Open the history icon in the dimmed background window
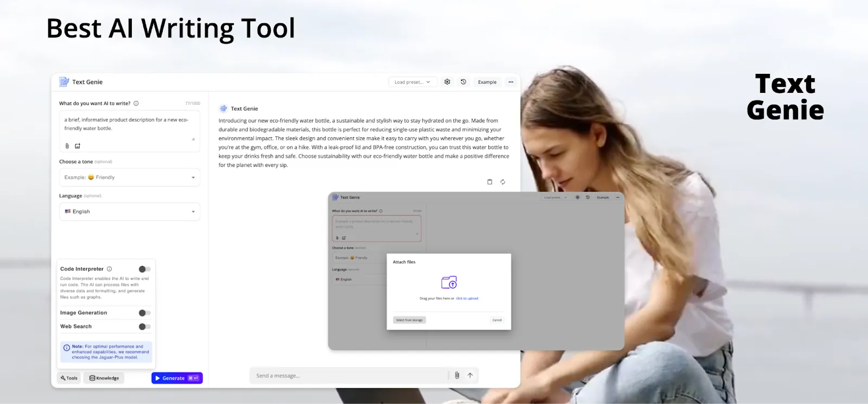The height and width of the screenshot is (404, 868). [588, 197]
